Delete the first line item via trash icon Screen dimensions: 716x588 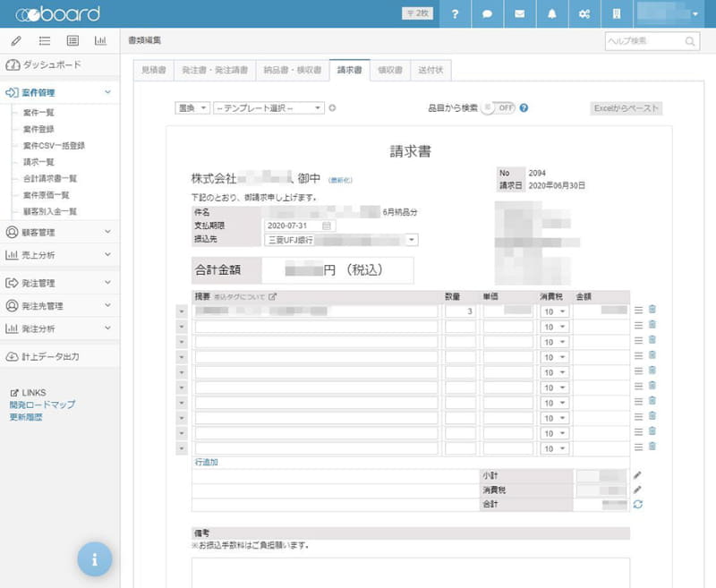tap(651, 310)
